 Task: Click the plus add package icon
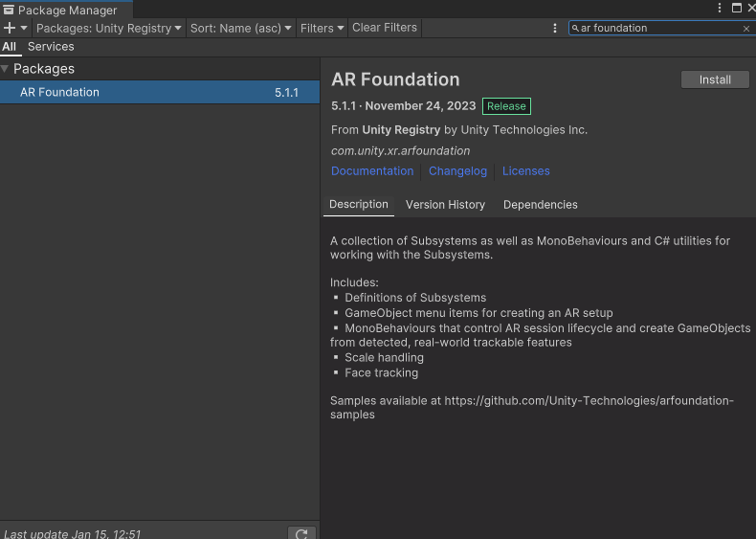point(10,28)
